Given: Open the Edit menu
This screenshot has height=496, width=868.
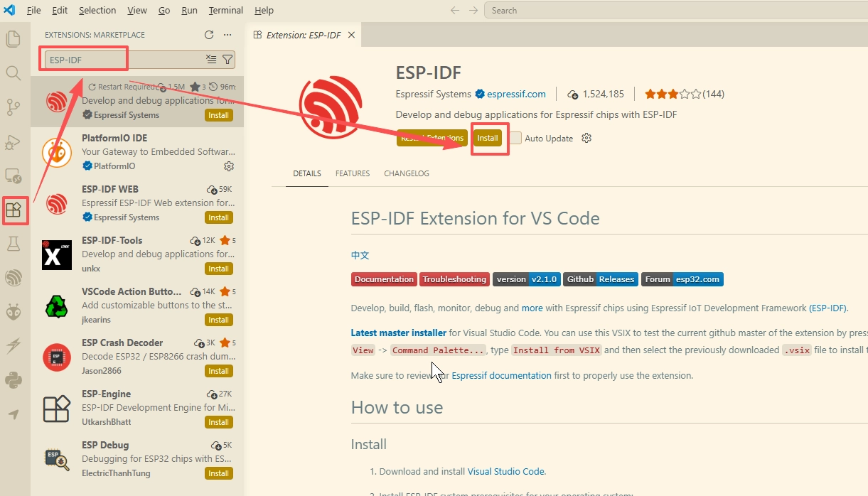Looking at the screenshot, I should (x=60, y=10).
